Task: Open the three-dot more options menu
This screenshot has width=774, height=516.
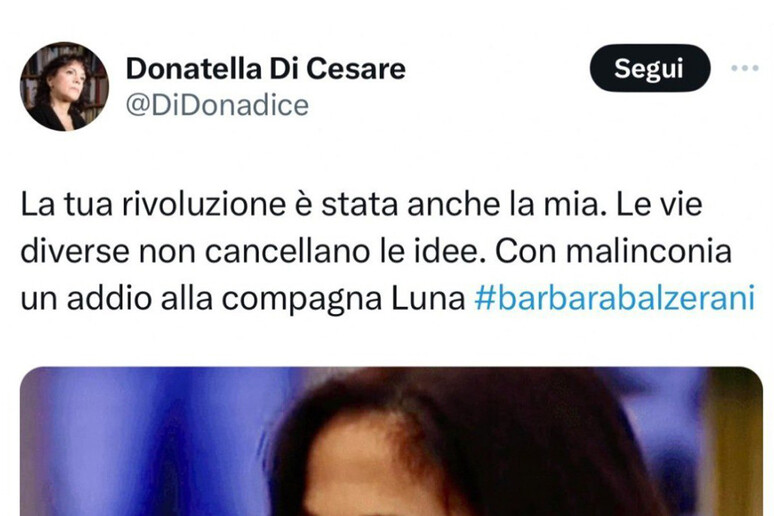Action: pyautogui.click(x=745, y=68)
